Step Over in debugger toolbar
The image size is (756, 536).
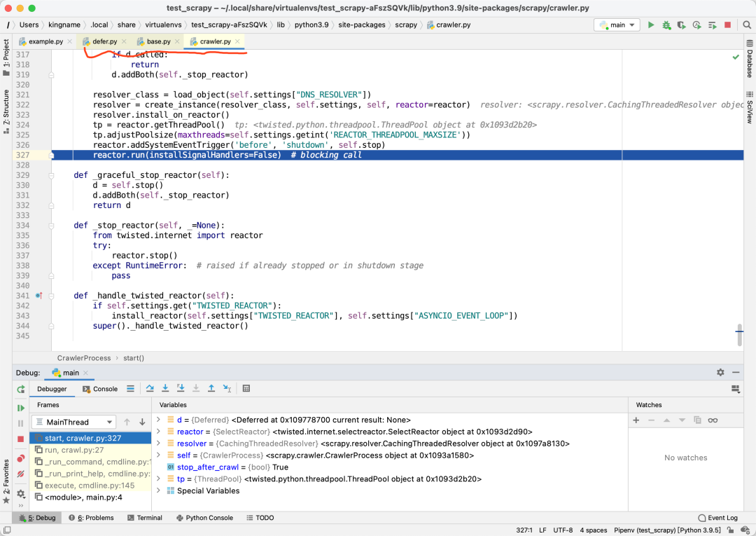tap(150, 389)
